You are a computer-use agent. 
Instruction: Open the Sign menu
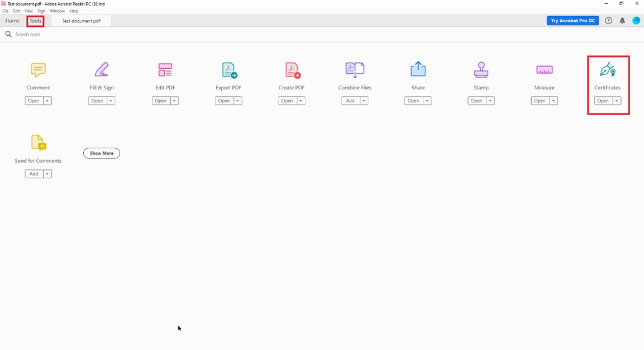(x=41, y=11)
